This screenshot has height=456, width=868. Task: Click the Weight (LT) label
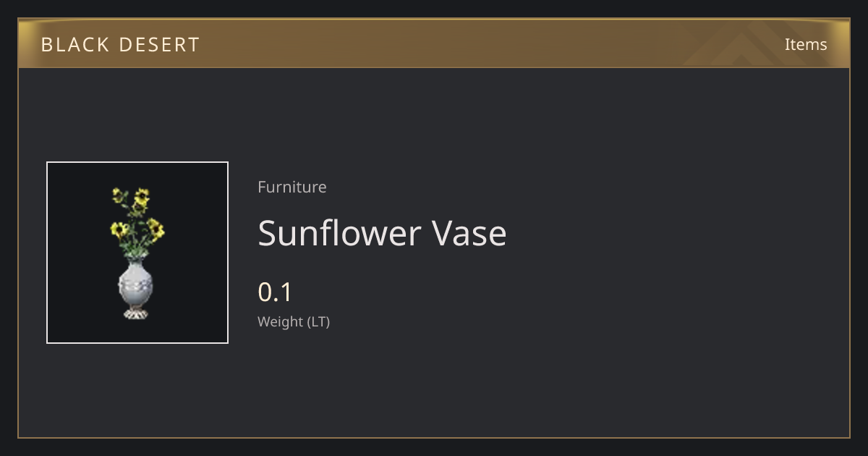pyautogui.click(x=294, y=321)
